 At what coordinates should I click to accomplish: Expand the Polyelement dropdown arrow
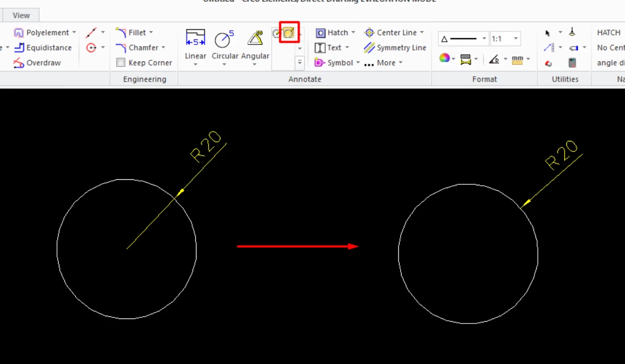click(x=74, y=32)
